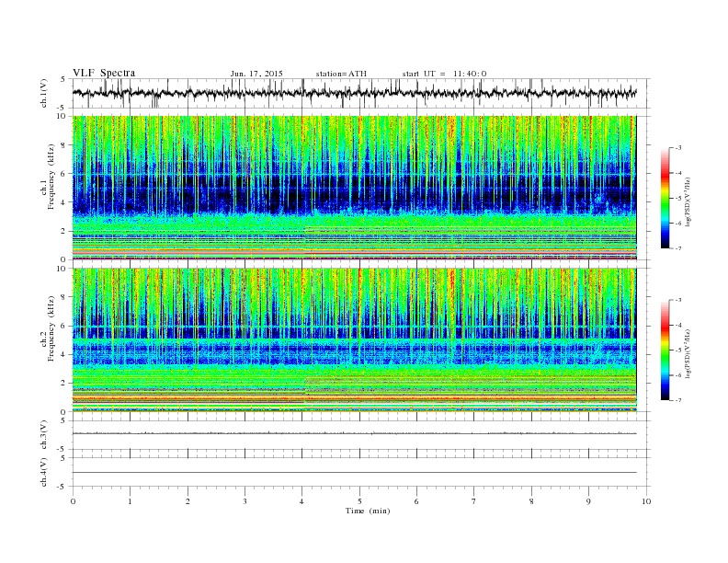Click the ch.3 voltage waveform trace
The height and width of the screenshot is (563, 728).
click(354, 433)
